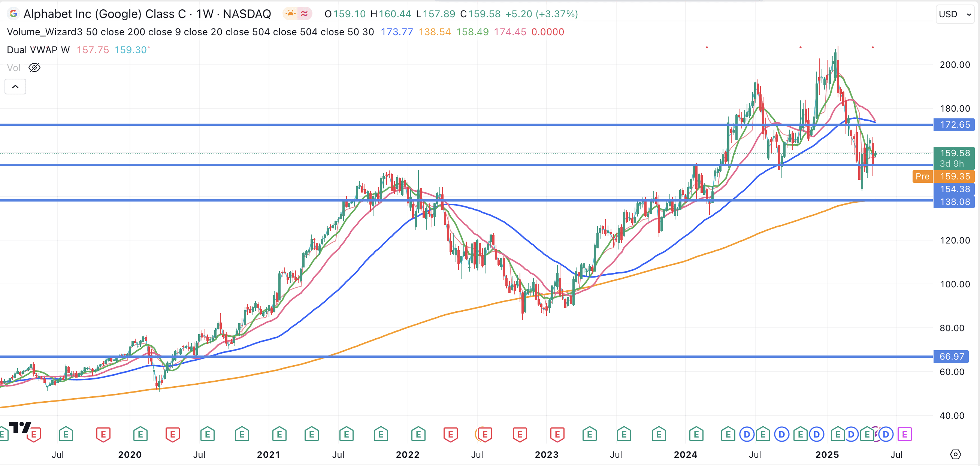The image size is (980, 466).
Task: Click the teal 159.30 Dual VWAP value
Action: pyautogui.click(x=130, y=50)
